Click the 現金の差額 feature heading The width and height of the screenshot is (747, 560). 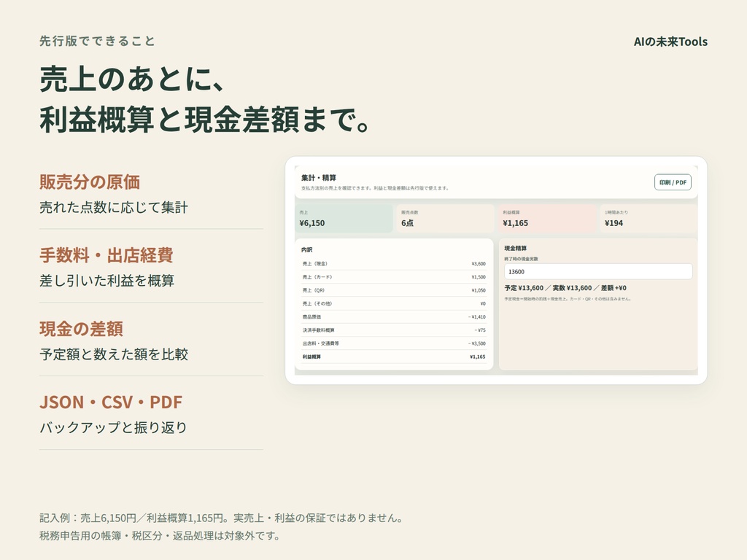pos(81,329)
